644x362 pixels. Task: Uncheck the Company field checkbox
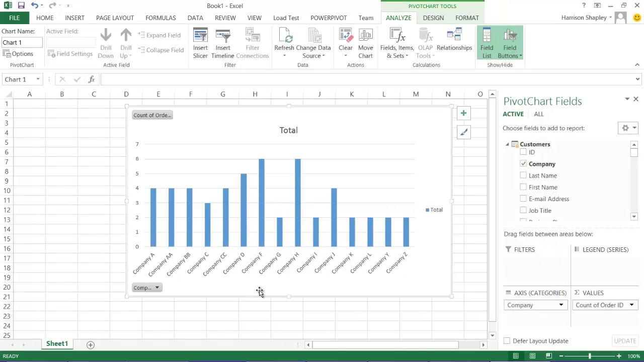(x=523, y=164)
